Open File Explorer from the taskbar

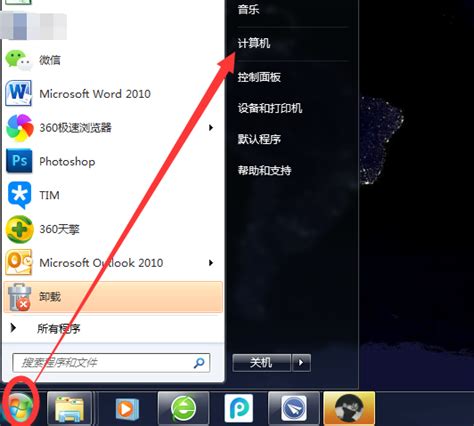tap(69, 408)
